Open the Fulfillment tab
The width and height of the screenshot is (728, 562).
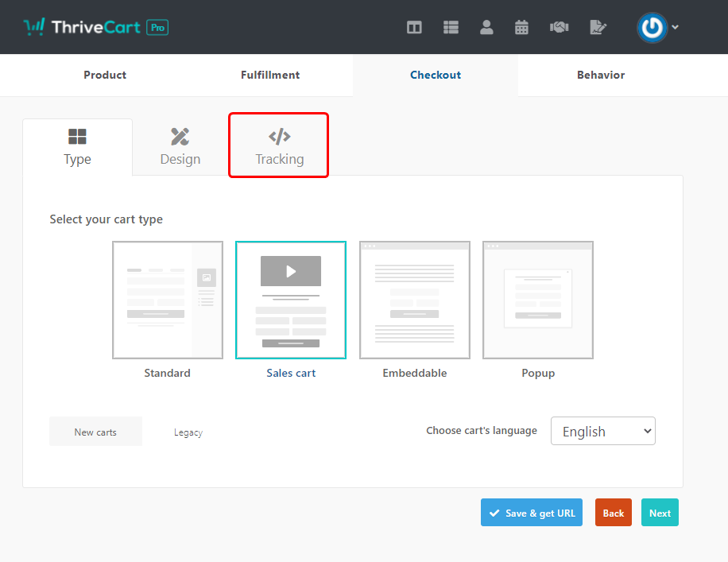tap(270, 75)
